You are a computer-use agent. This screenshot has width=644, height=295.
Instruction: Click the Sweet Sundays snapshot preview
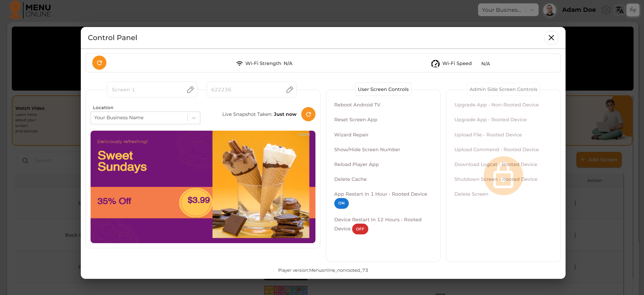point(203,187)
